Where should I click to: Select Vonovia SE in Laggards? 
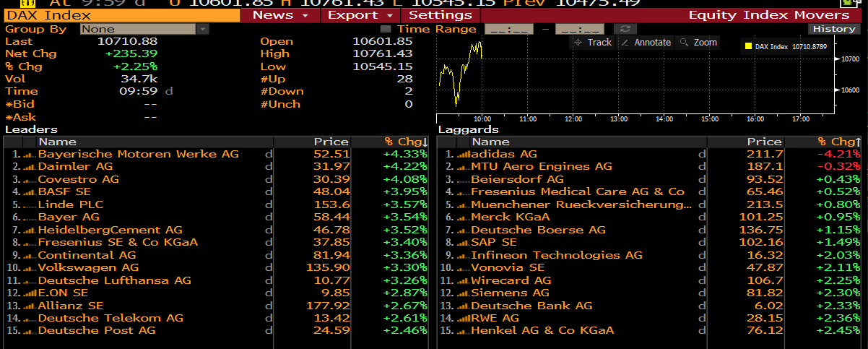508,267
